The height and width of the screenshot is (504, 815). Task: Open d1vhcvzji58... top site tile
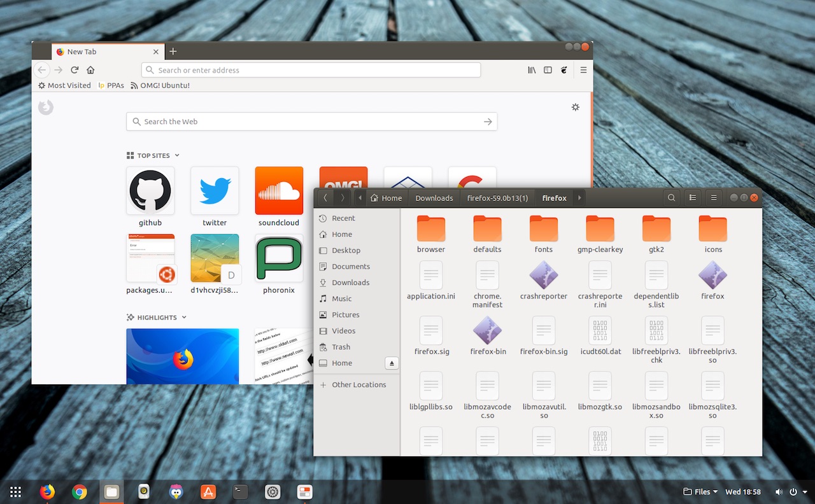coord(215,264)
